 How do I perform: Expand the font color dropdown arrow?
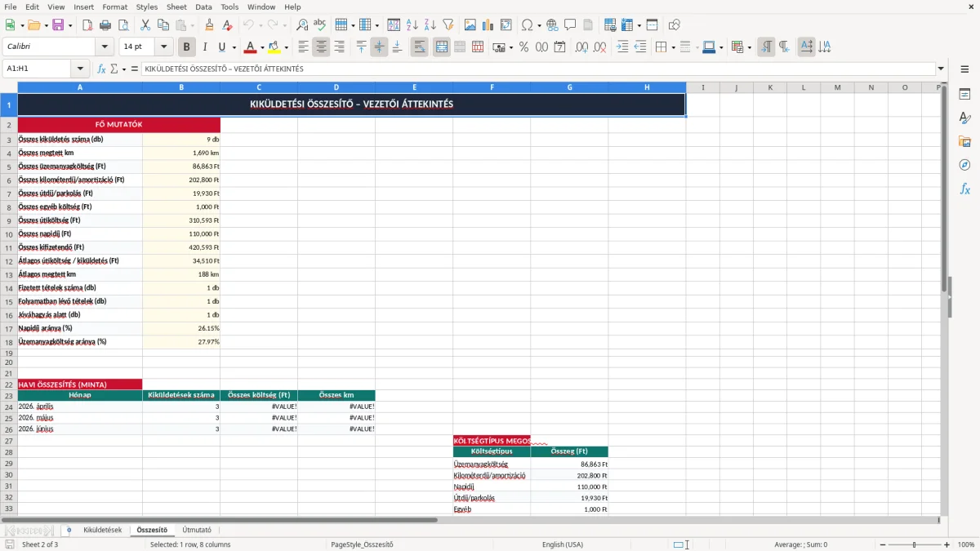click(262, 47)
